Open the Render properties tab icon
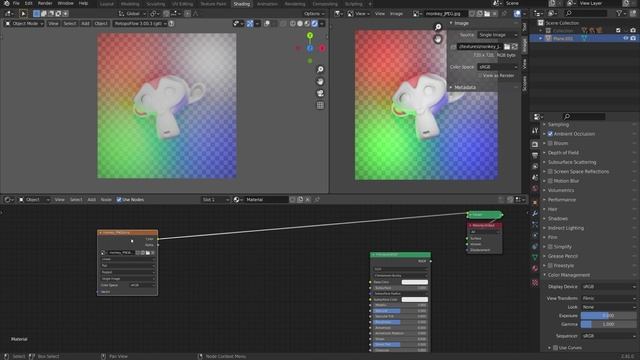 coord(535,144)
